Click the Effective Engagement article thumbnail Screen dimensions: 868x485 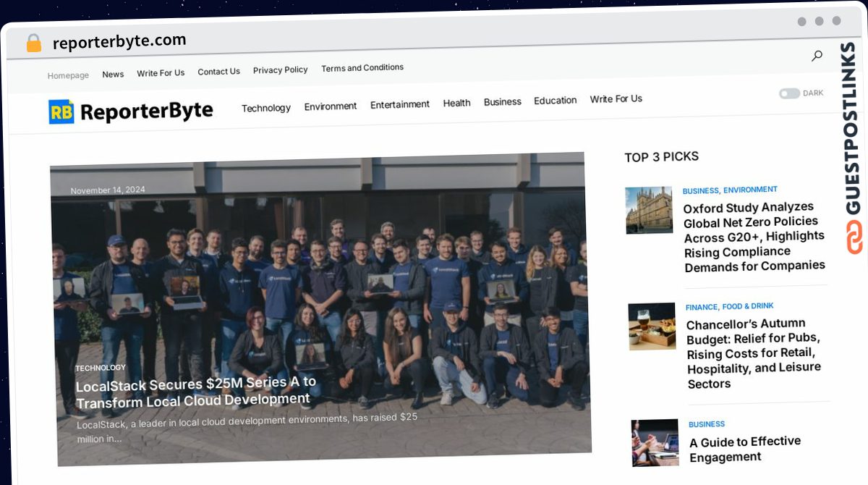coord(655,442)
